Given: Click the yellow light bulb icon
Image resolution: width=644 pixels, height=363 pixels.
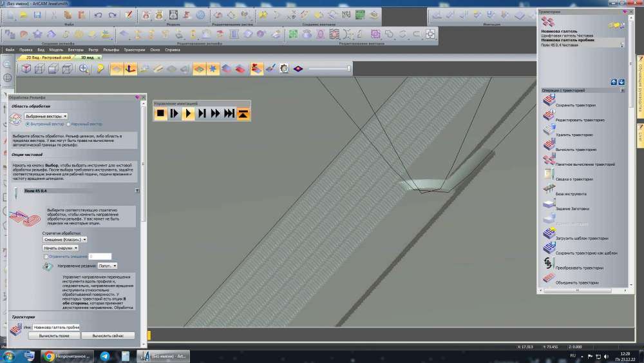Looking at the screenshot, I should [100, 69].
